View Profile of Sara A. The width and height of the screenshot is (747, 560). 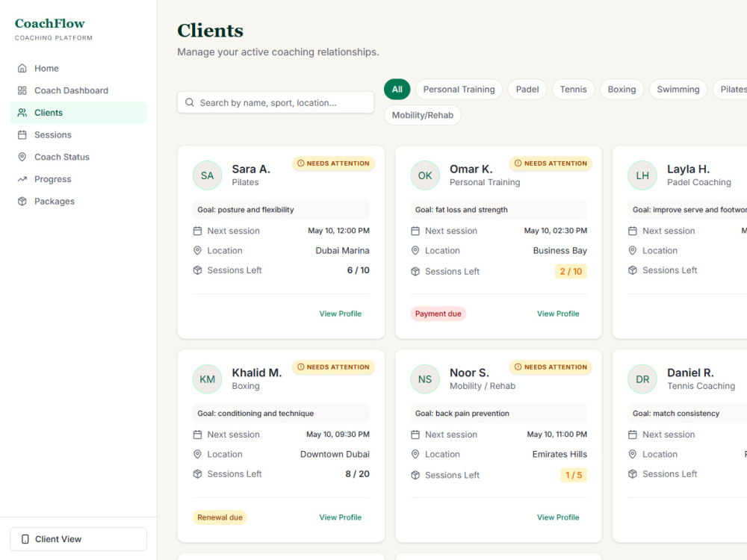[340, 314]
